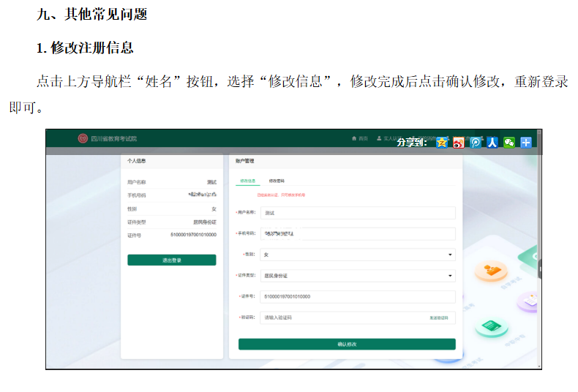Open the 性别 gender dropdown
Viewport: 578px width, 392px height.
(x=359, y=255)
